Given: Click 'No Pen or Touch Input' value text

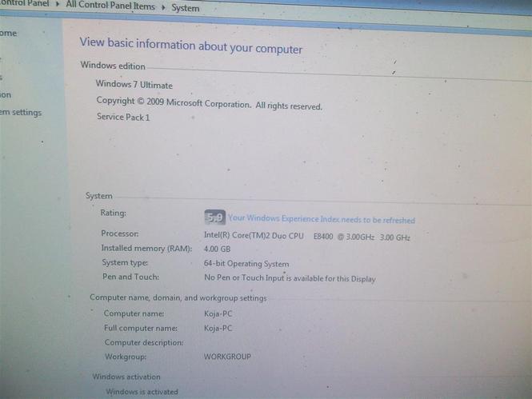Looking at the screenshot, I should tap(290, 278).
